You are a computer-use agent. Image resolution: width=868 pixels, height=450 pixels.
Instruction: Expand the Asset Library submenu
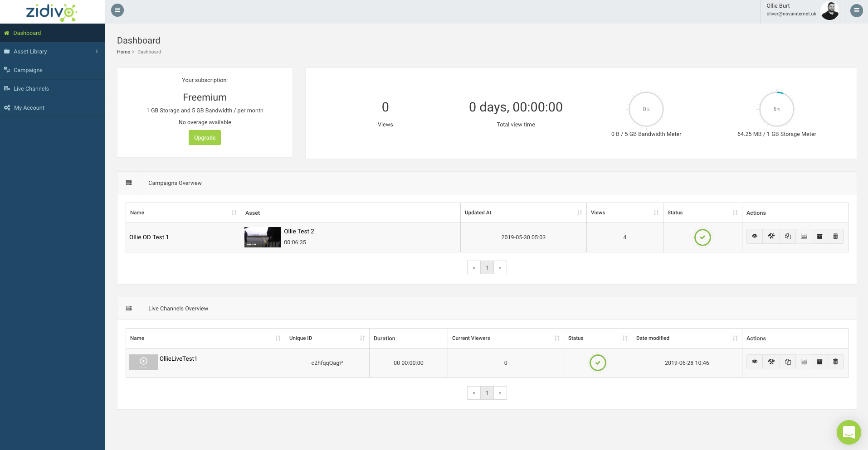(52, 52)
